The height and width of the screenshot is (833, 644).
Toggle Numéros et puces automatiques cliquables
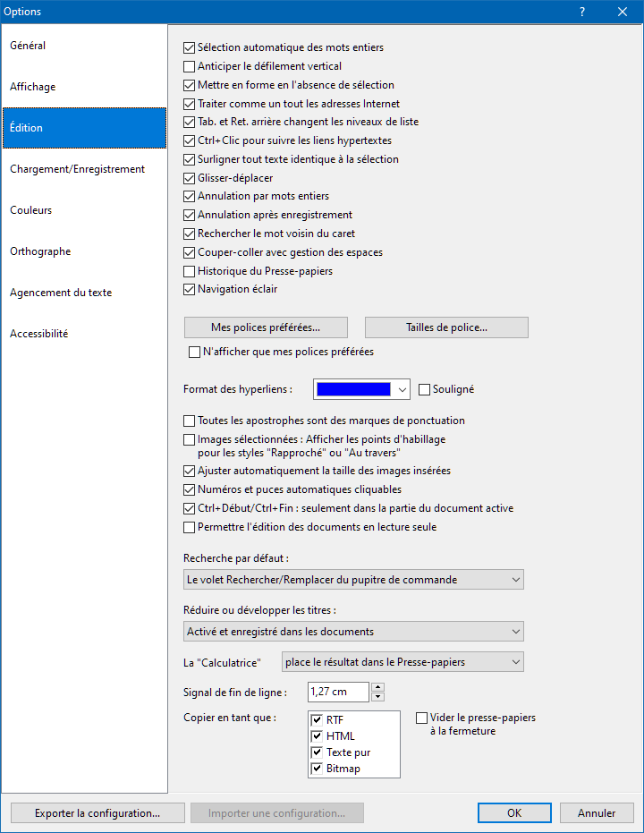tap(189, 489)
